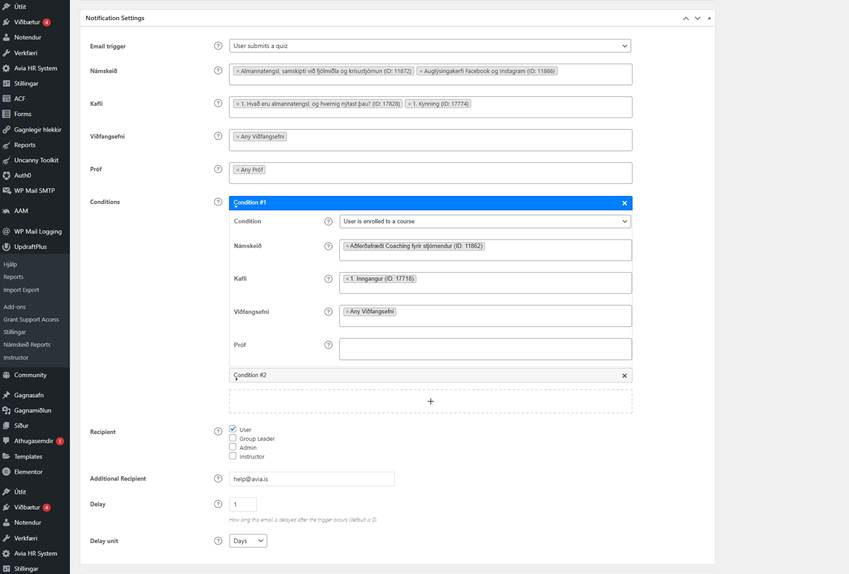Viewport: 849px width, 574px height.
Task: Click the plus icon to add condition
Action: 430,401
